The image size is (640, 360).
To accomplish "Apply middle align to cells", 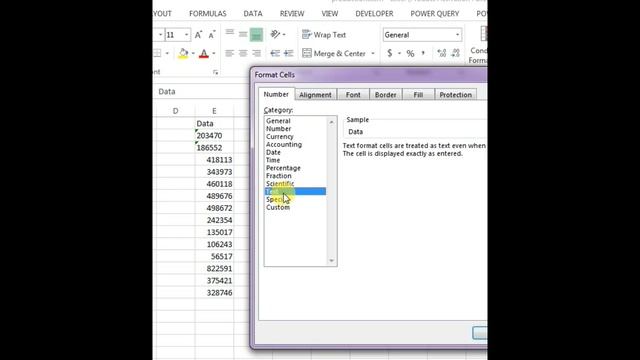I will [243, 34].
